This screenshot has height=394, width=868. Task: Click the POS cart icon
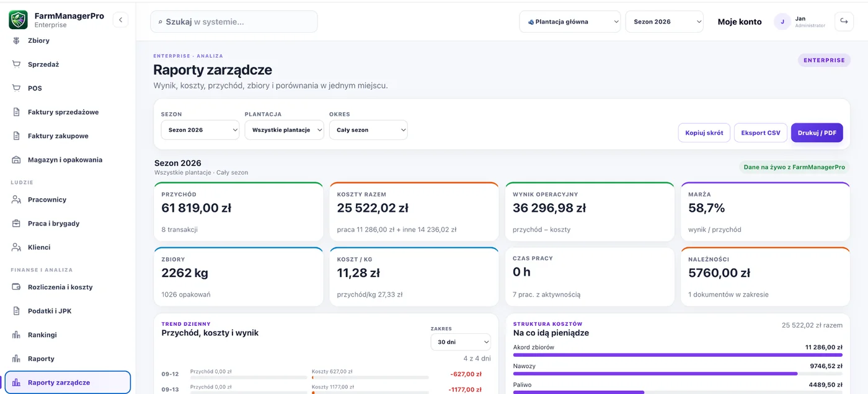(17, 88)
